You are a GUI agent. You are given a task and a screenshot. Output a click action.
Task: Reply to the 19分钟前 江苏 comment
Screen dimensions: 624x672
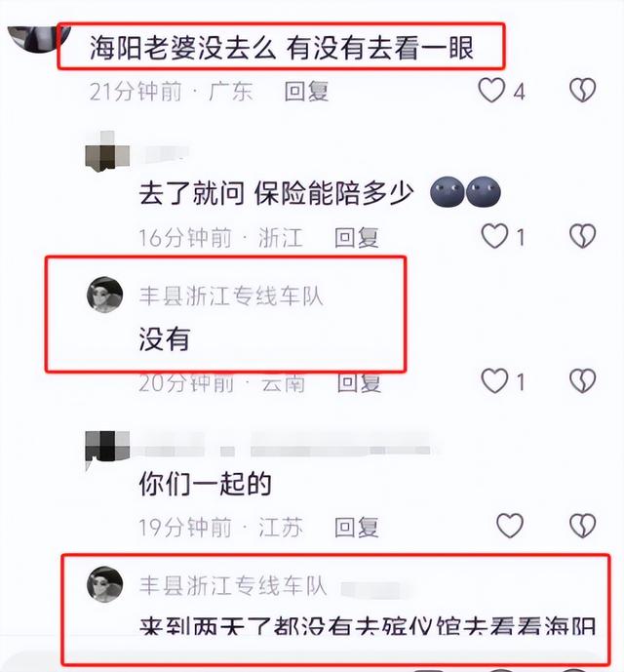point(356,527)
